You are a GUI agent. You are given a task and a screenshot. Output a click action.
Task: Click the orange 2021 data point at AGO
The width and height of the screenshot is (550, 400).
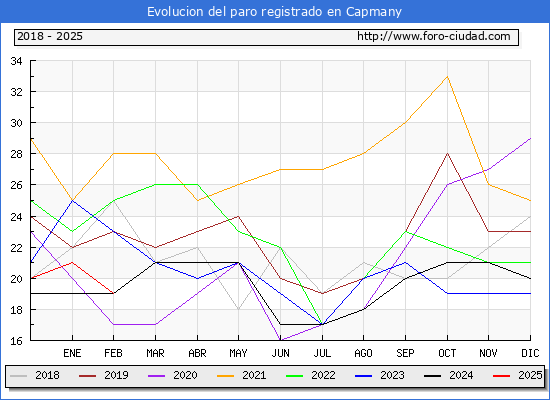tap(364, 153)
